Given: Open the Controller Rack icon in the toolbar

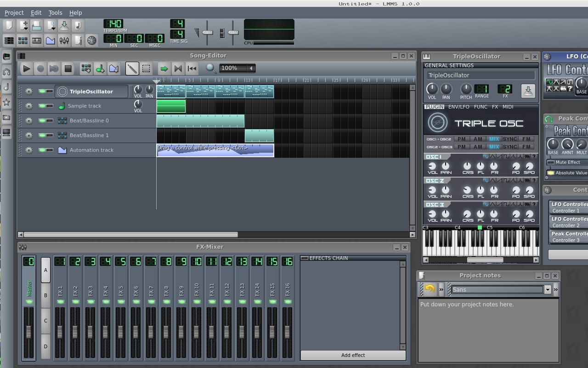Looking at the screenshot, I should pyautogui.click(x=91, y=40).
